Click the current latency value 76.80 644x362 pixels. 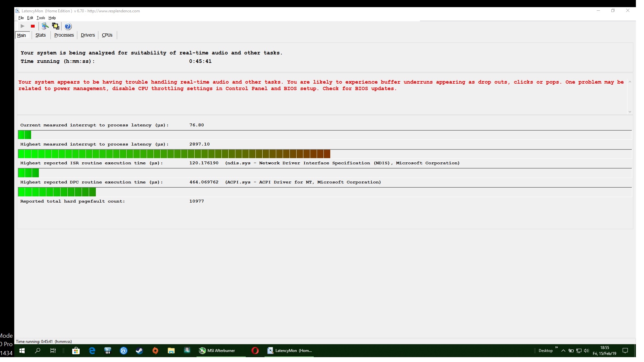pyautogui.click(x=197, y=125)
